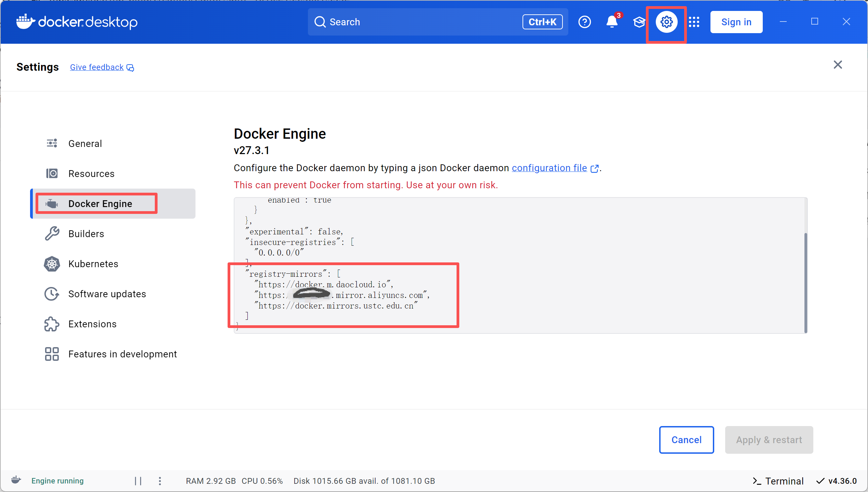The height and width of the screenshot is (492, 868).
Task: Open Extensions settings
Action: (92, 324)
